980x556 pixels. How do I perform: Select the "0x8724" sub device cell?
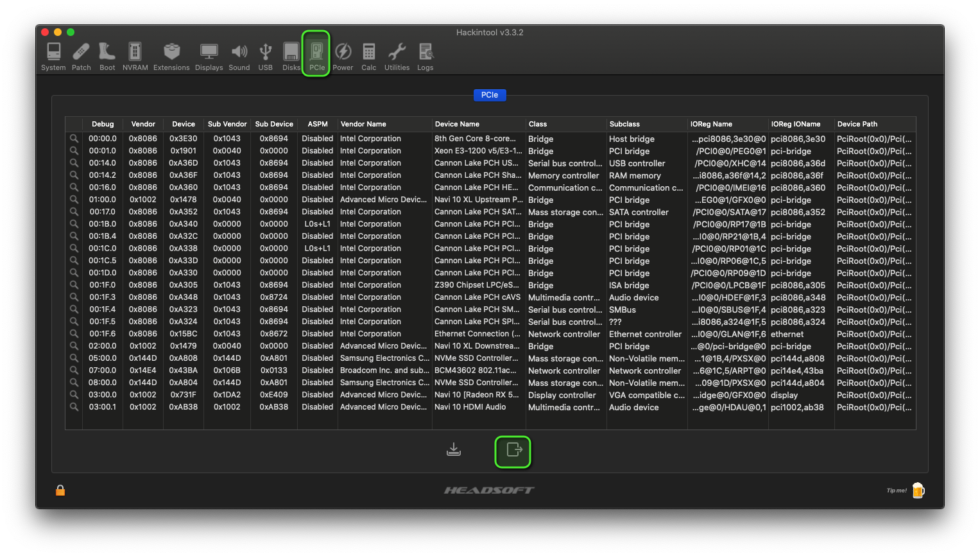coord(274,297)
